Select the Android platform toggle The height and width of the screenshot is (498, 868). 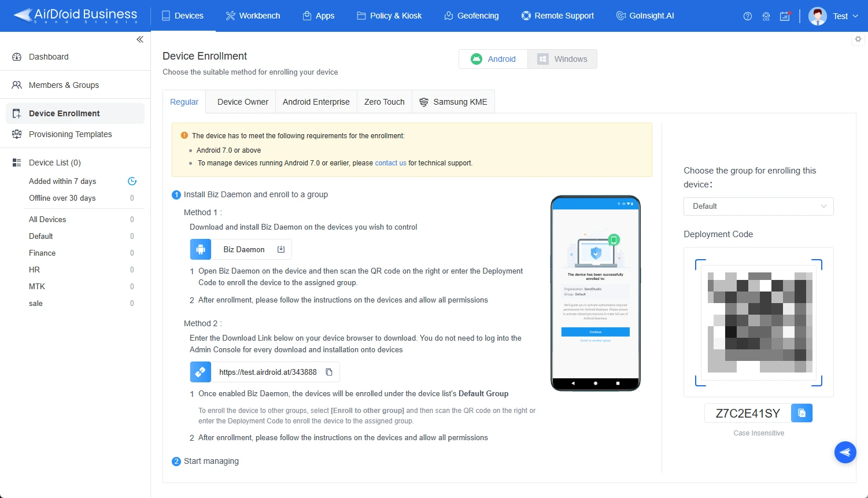(x=493, y=59)
